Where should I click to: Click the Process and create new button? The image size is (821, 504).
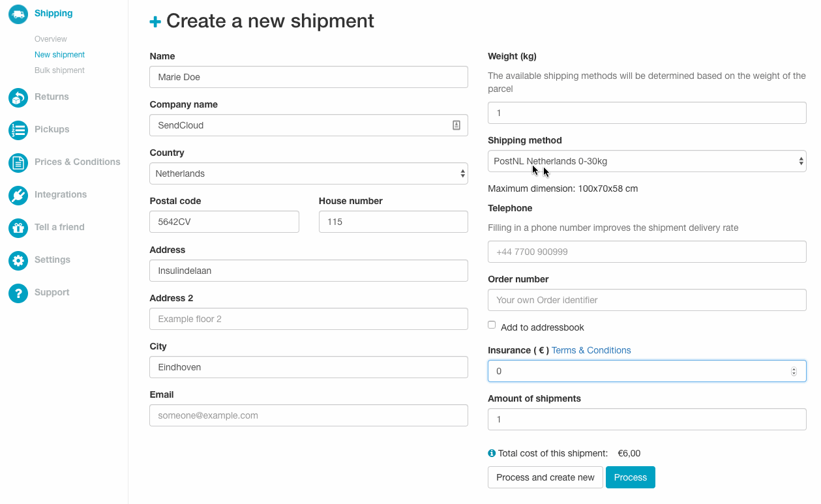pyautogui.click(x=545, y=477)
